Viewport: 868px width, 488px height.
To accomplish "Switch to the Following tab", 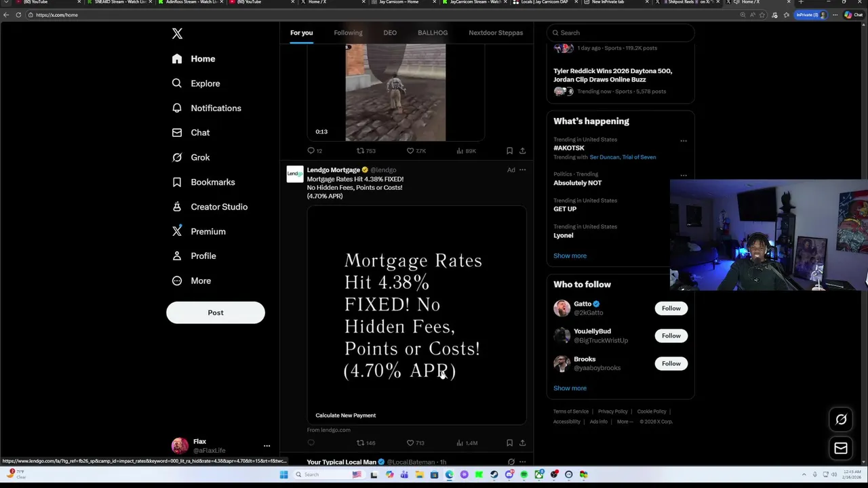I will (x=348, y=33).
